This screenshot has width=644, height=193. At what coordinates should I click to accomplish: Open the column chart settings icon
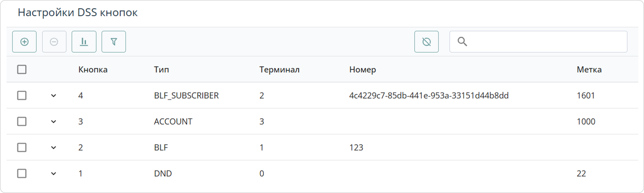click(84, 42)
